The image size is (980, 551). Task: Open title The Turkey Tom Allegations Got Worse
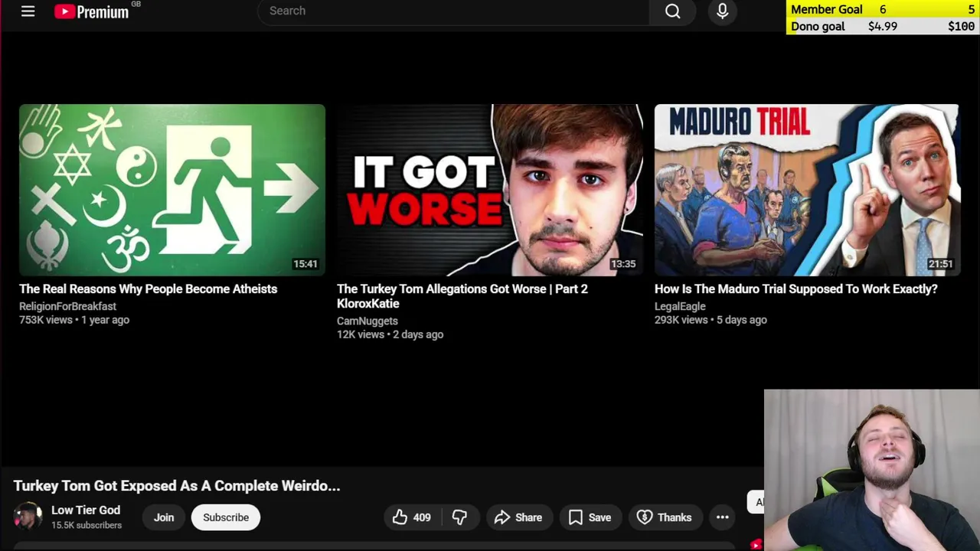(x=462, y=295)
